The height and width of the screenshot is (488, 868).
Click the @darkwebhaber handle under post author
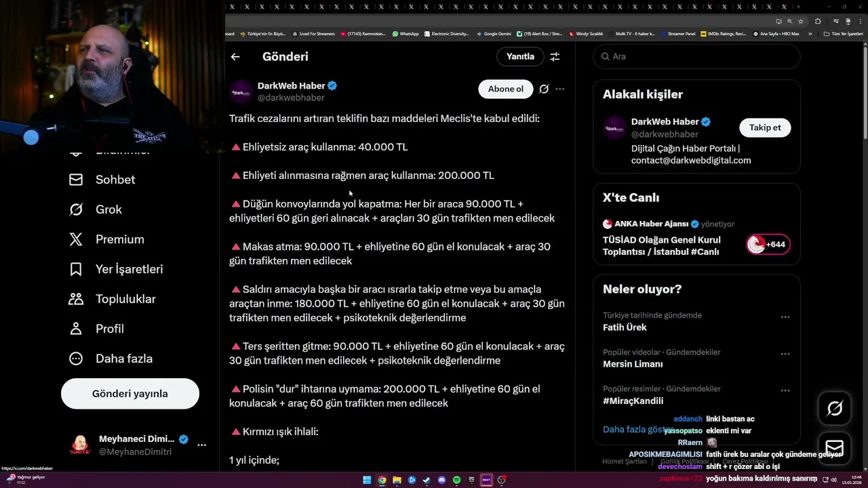pos(291,98)
